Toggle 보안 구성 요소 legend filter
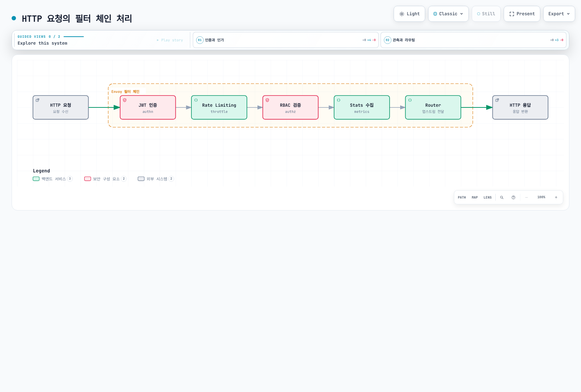Screen dimensions: 581x392 click(105, 179)
